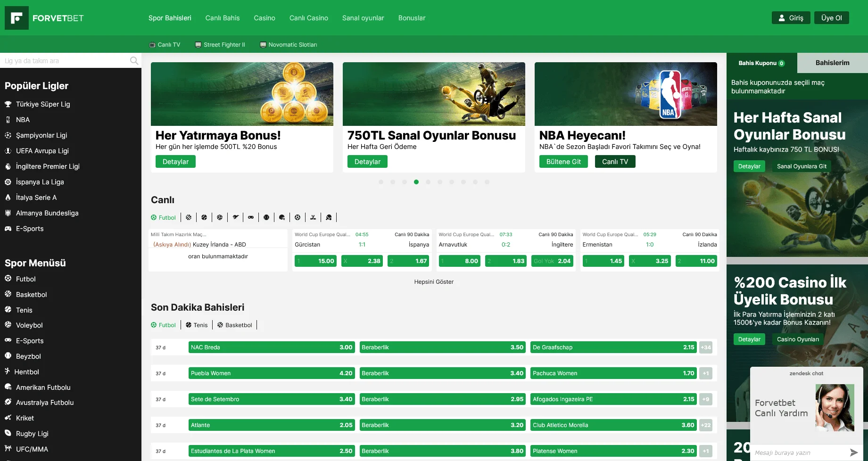Screen dimensions: 868x461
Task: Open Street Fighter II link
Action: point(220,45)
